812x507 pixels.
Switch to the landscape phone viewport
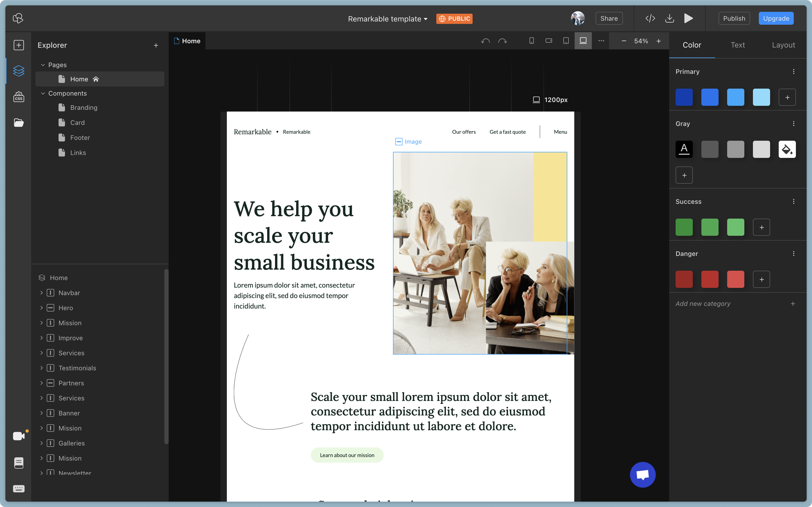549,41
